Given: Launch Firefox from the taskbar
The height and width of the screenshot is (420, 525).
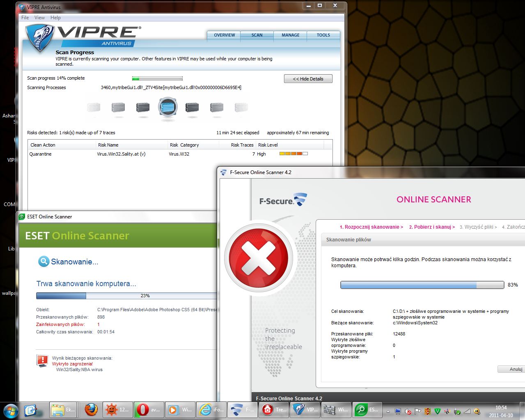Looking at the screenshot, I should 91,410.
